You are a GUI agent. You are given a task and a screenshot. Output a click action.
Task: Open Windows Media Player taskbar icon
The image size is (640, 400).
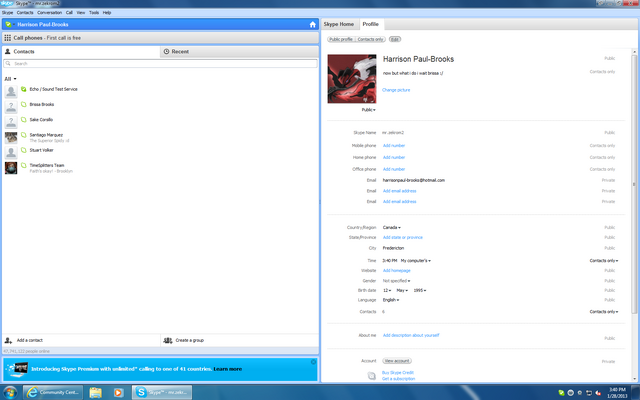click(118, 392)
